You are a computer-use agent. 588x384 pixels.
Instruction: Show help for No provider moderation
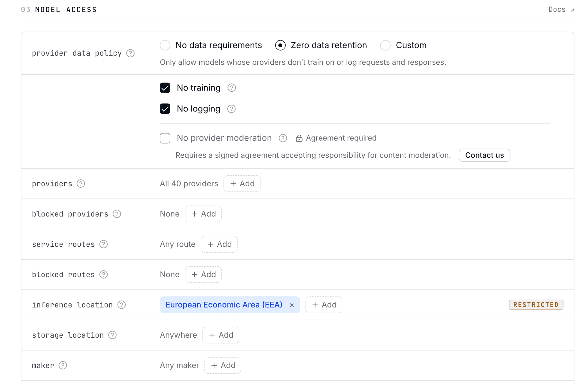click(283, 138)
